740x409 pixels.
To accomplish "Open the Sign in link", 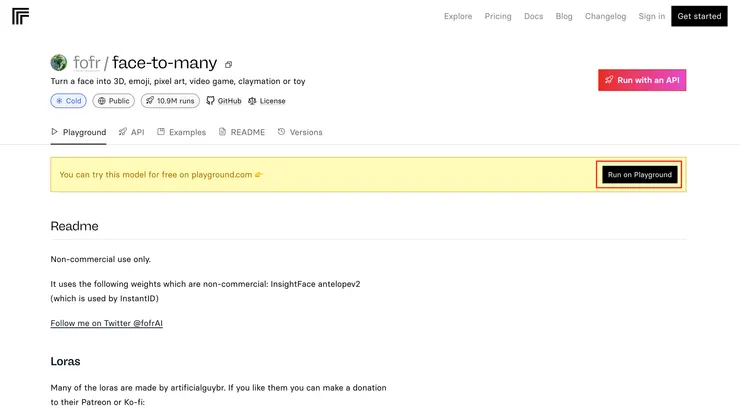I will point(651,16).
